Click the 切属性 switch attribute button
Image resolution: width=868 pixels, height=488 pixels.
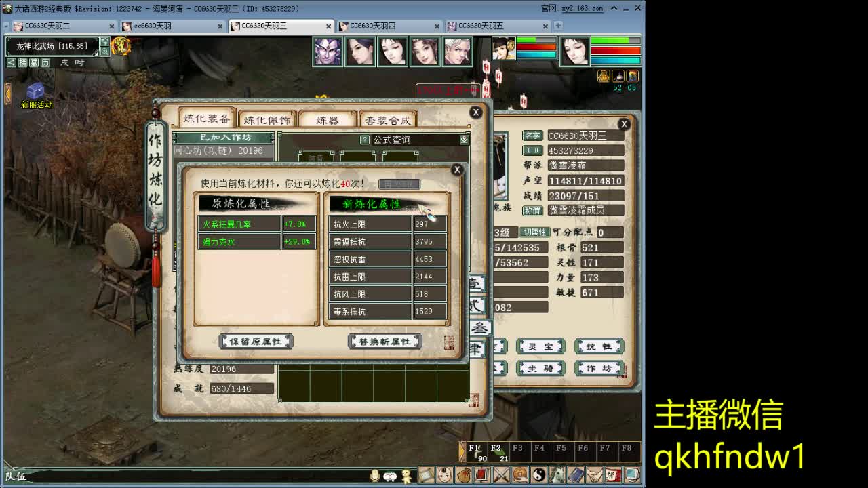[535, 232]
